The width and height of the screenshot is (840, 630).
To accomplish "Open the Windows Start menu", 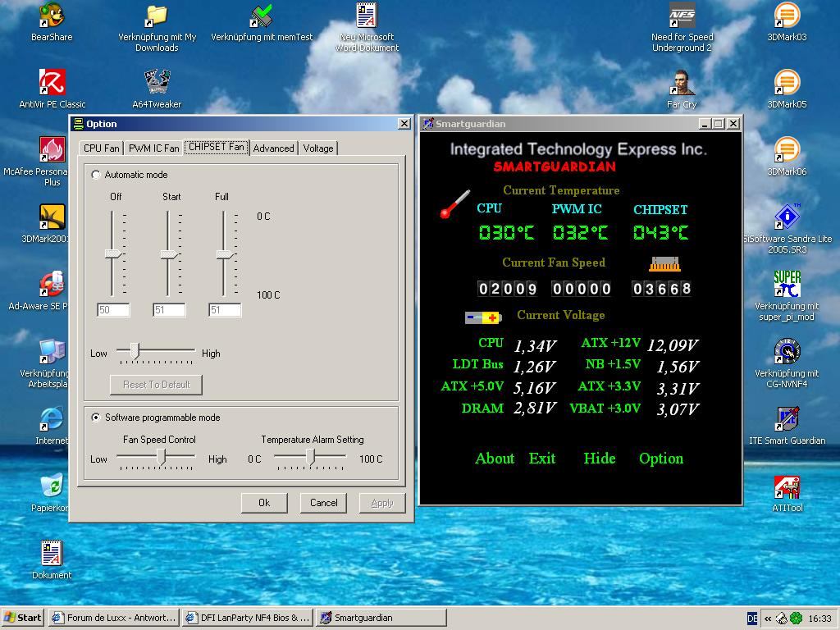I will click(22, 618).
